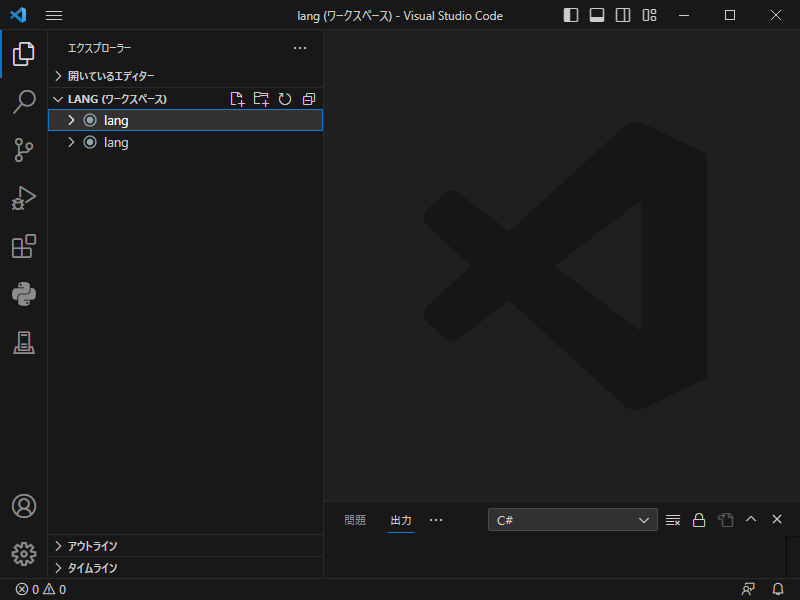Maximize the panel with the chevron
Screen dimensions: 800x600
point(750,519)
